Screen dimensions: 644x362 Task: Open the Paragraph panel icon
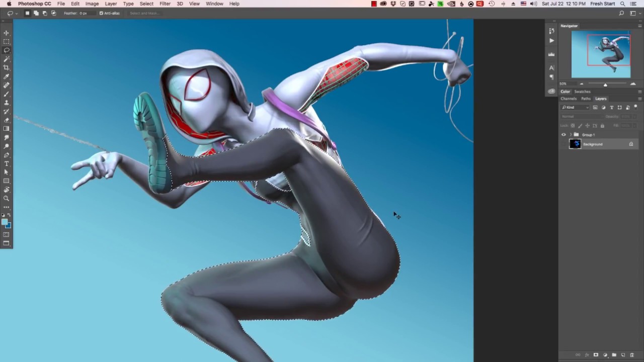tap(551, 77)
